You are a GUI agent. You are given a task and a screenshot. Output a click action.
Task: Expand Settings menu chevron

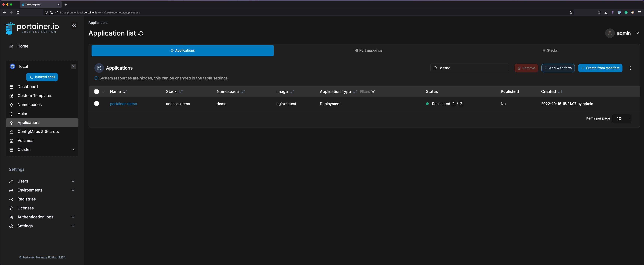click(73, 226)
